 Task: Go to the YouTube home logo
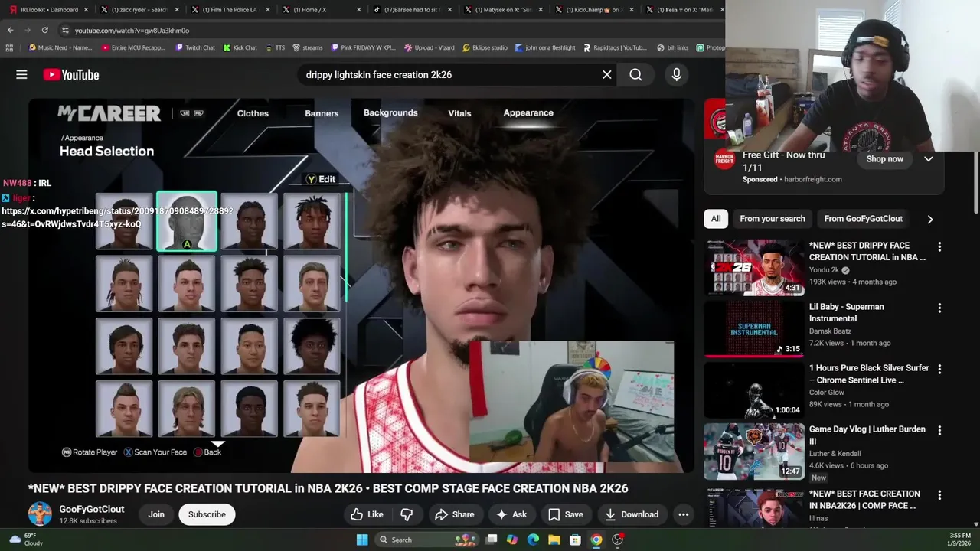[x=71, y=74]
